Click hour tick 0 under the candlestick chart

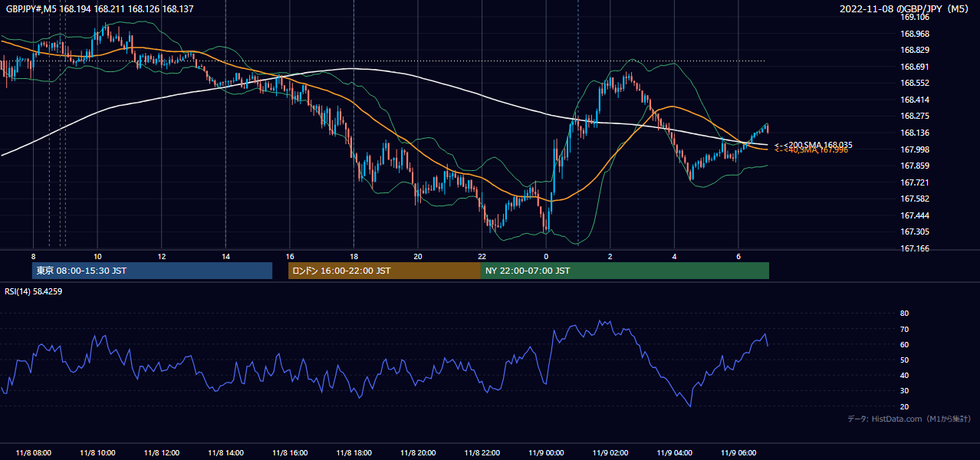546,256
